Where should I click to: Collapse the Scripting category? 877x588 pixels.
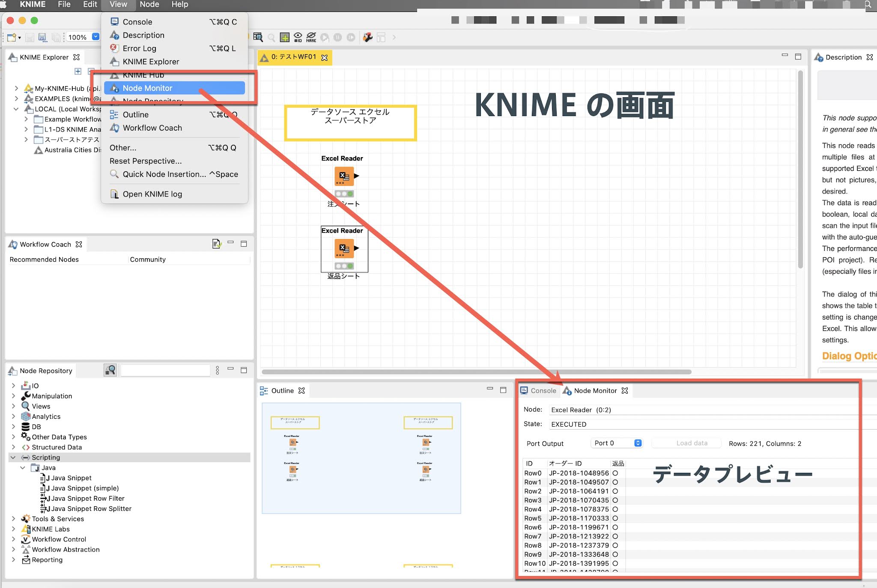13,457
